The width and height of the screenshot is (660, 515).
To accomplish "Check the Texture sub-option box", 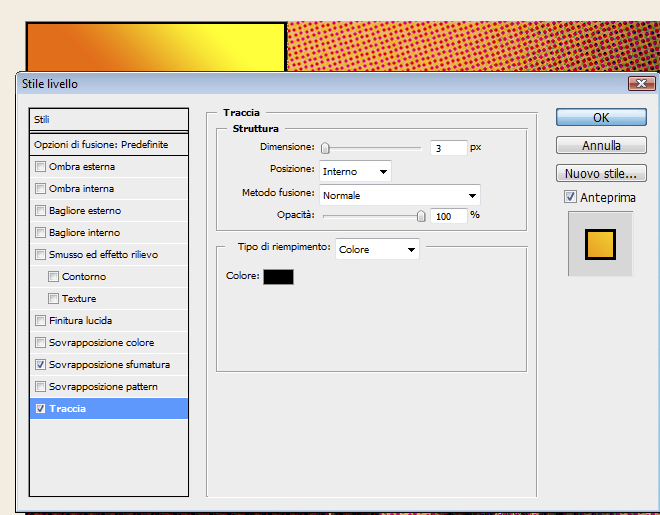I will (x=53, y=298).
